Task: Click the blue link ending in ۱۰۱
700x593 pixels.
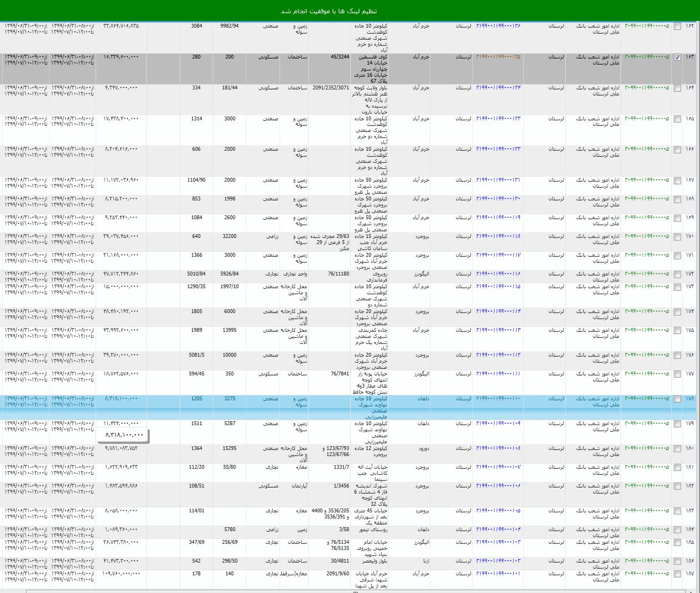Action: [498, 574]
